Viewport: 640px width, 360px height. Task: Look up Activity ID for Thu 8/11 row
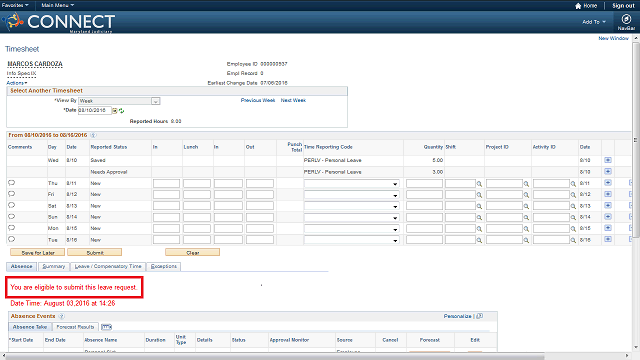[x=573, y=184]
